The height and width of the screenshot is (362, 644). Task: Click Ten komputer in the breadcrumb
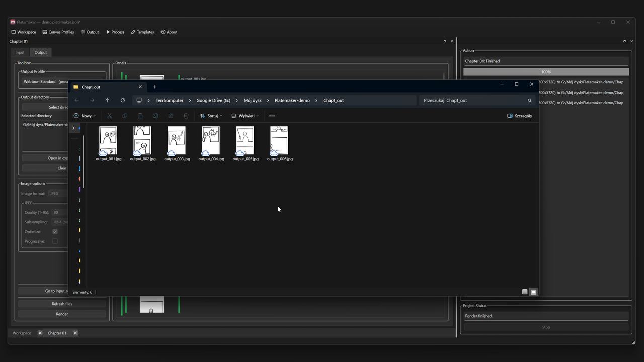(x=170, y=100)
